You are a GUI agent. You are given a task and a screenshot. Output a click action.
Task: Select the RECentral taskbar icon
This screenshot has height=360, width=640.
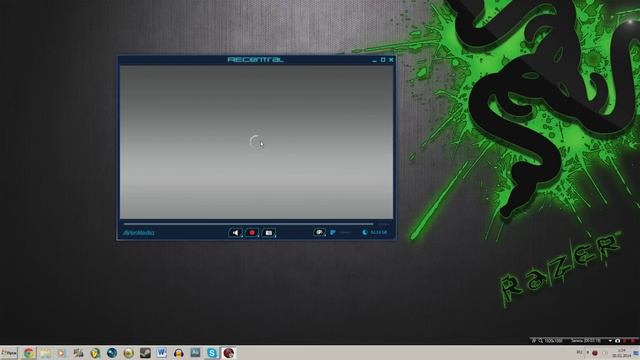tap(229, 353)
